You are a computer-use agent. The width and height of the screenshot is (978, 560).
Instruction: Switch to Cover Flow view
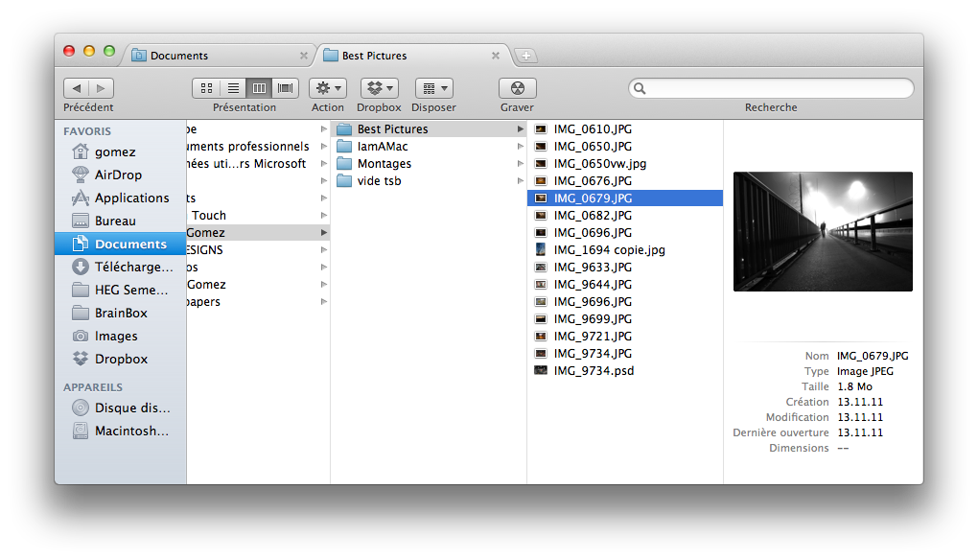285,88
